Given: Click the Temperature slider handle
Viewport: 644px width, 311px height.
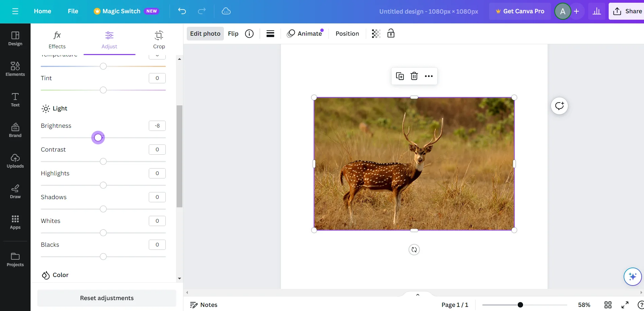Looking at the screenshot, I should point(103,66).
